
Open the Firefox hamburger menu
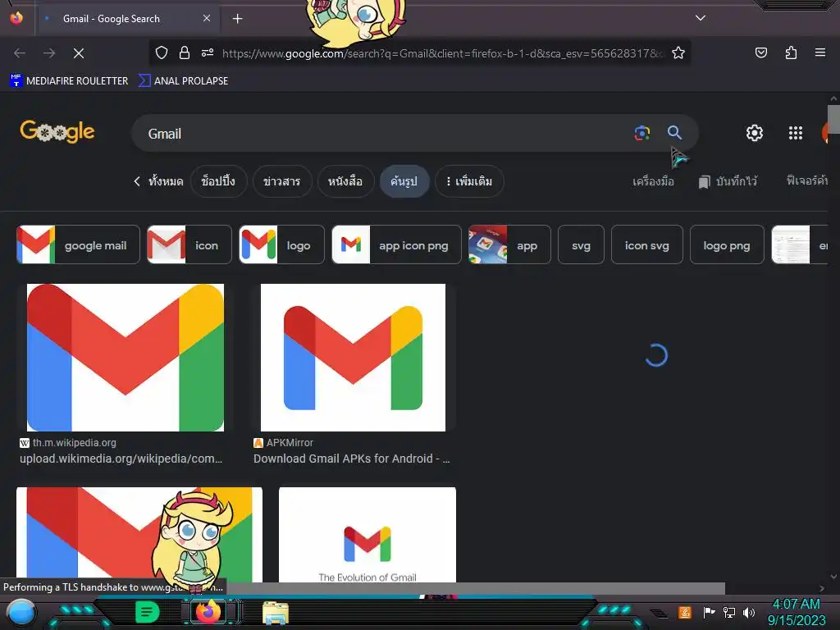[820, 52]
